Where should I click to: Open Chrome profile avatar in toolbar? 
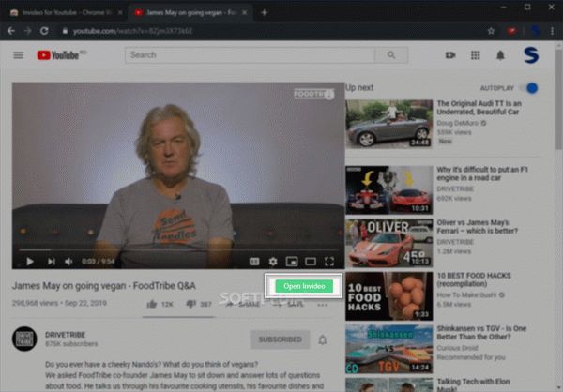(535, 31)
